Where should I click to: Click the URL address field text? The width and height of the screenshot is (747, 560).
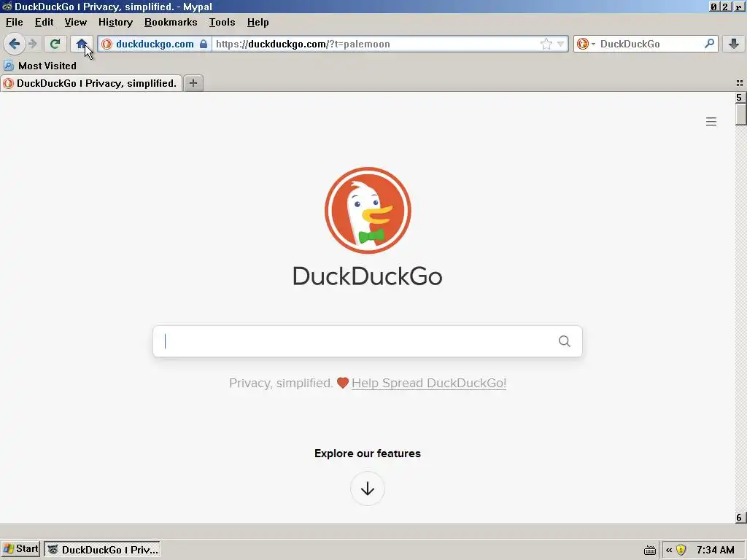pyautogui.click(x=303, y=44)
